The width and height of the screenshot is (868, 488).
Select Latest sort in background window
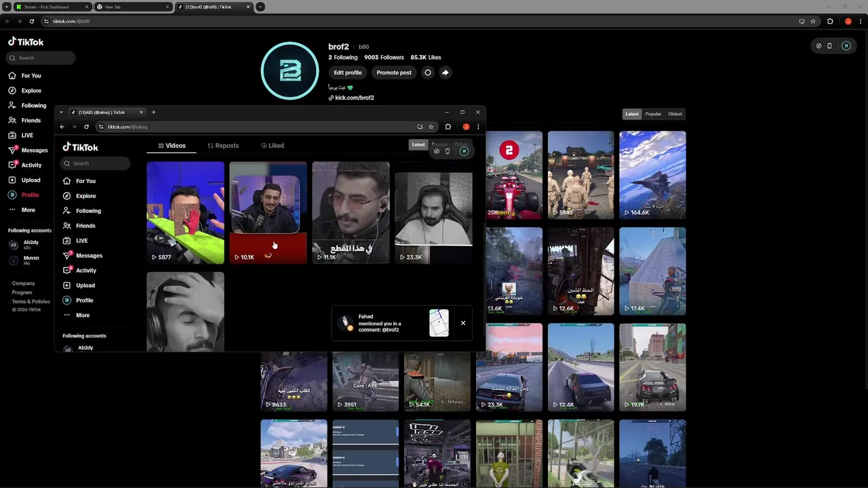632,114
